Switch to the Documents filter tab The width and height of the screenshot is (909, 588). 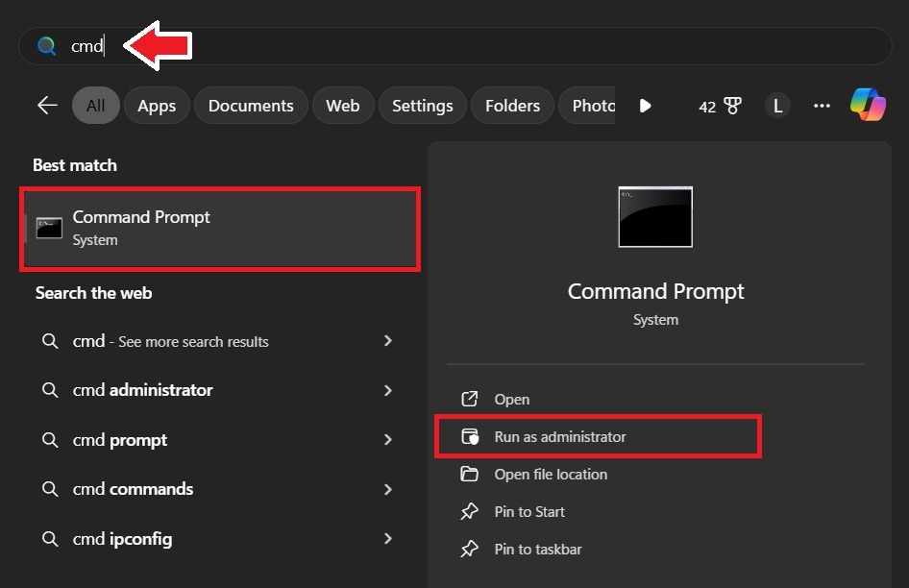251,106
